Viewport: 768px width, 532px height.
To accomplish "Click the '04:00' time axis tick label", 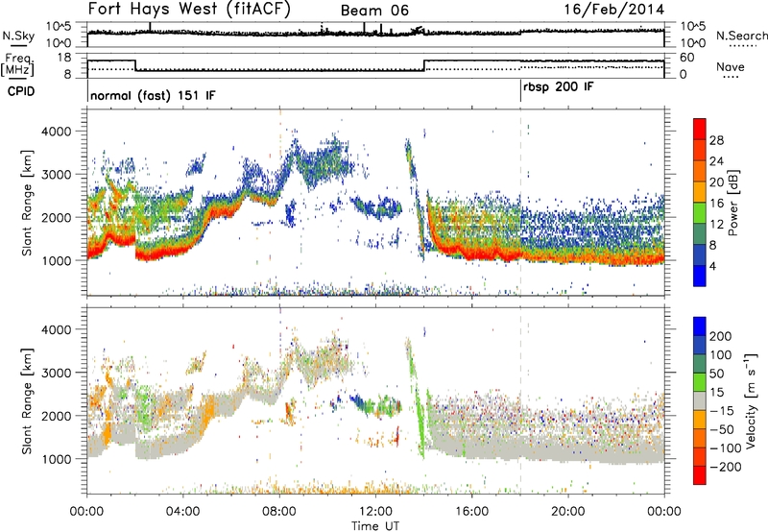I will [182, 512].
